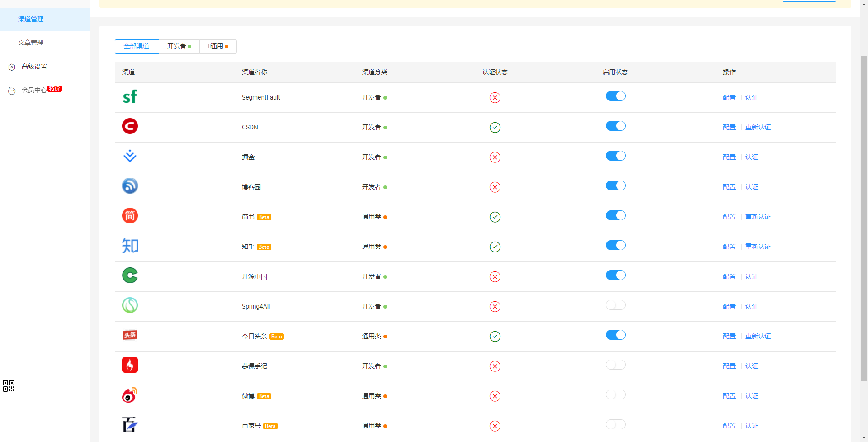Click the 知乎 channel logo

[x=130, y=246]
